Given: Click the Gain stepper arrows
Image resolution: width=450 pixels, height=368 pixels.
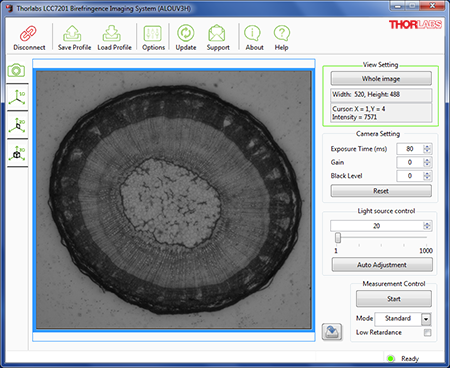Looking at the screenshot, I should (x=427, y=162).
